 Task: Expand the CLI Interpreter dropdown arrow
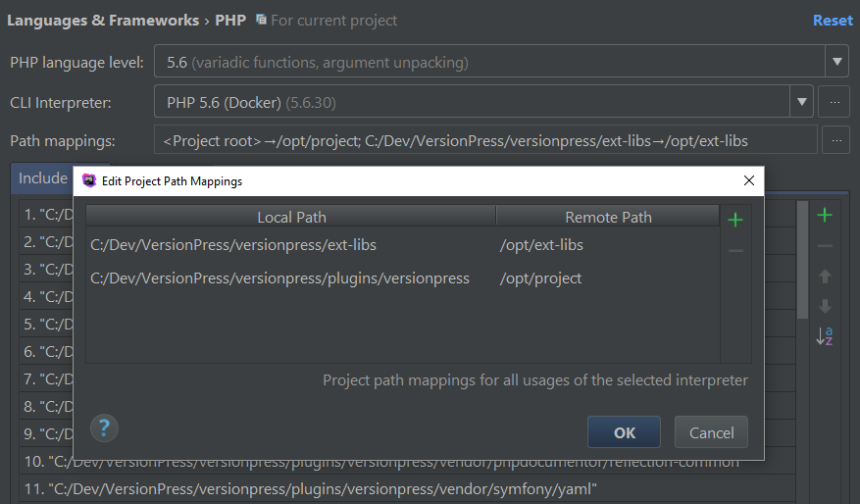click(801, 101)
